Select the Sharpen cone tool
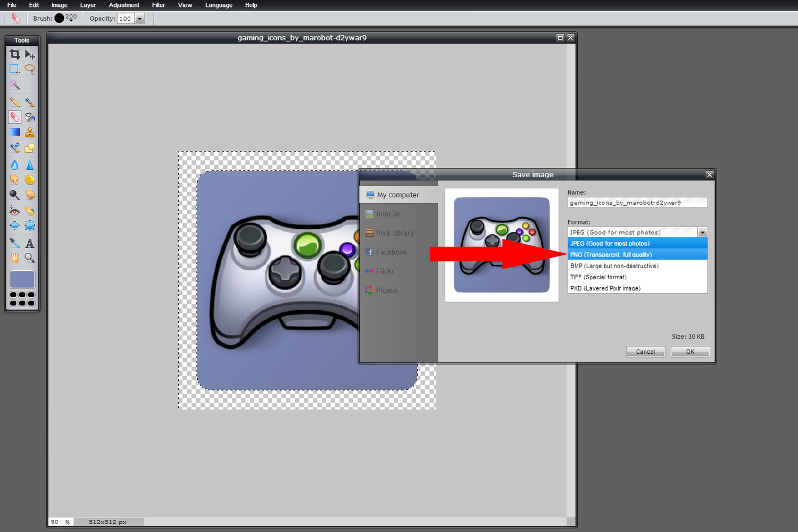Screen dimensions: 798x532 point(30,165)
